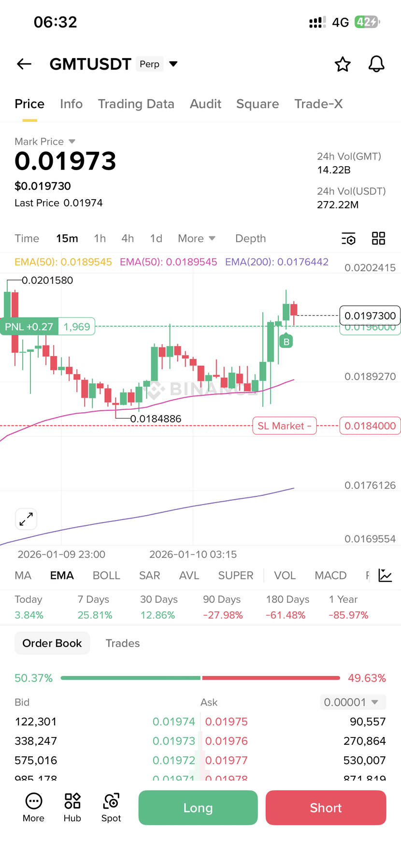The height and width of the screenshot is (868, 401).
Task: Tap the SL Market order line label
Action: point(285,426)
